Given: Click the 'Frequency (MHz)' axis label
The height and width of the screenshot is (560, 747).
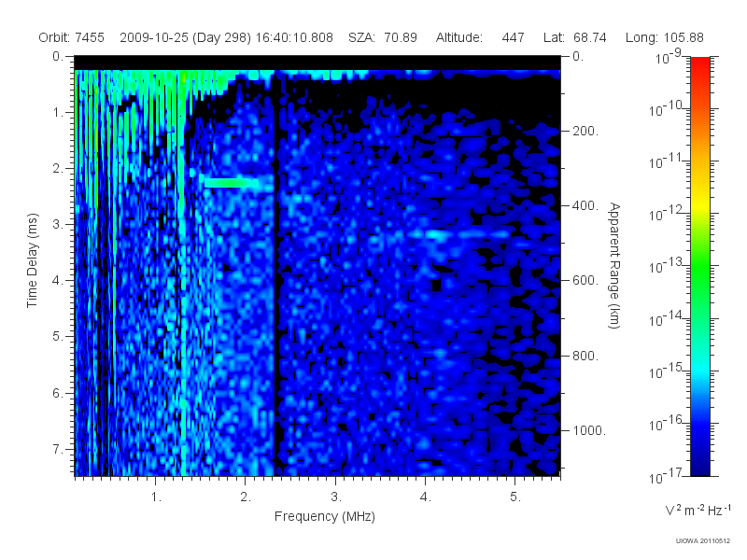Looking at the screenshot, I should (324, 517).
